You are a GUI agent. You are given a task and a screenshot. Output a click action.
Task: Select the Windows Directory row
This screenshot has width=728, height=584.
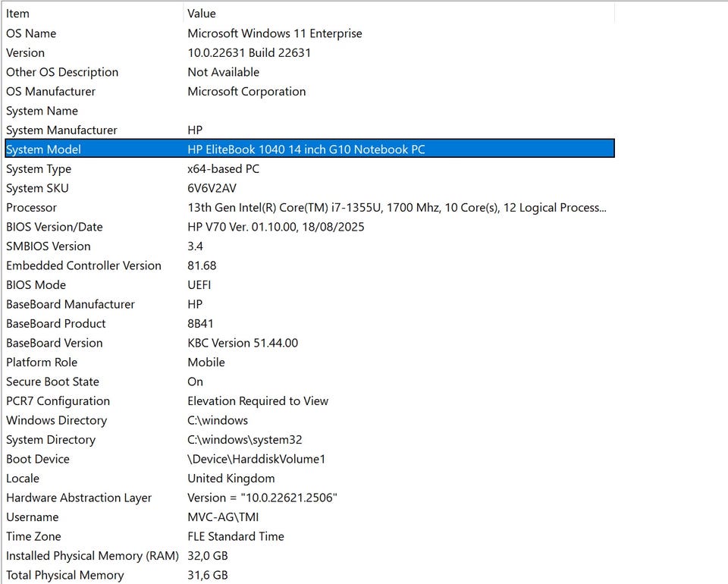[309, 420]
